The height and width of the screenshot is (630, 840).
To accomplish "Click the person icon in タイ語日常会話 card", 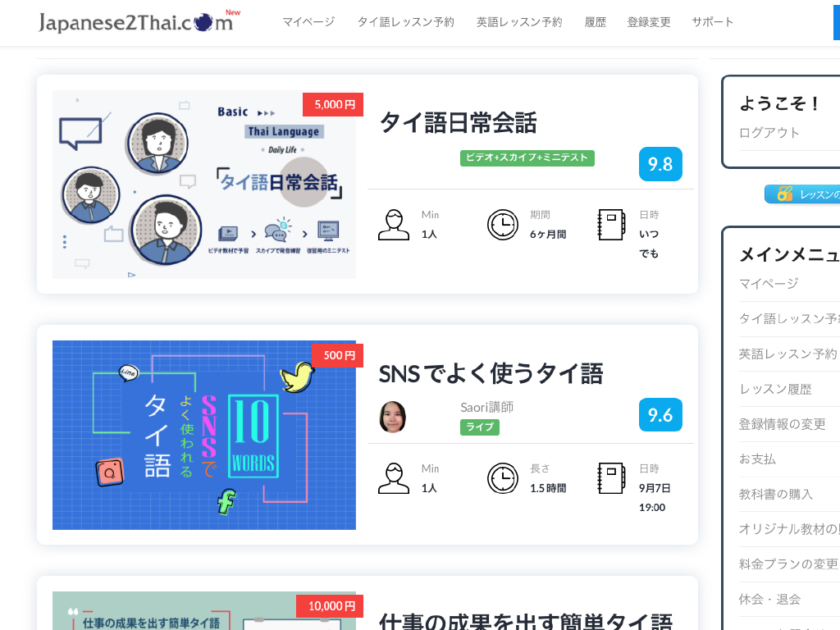I will [x=394, y=225].
